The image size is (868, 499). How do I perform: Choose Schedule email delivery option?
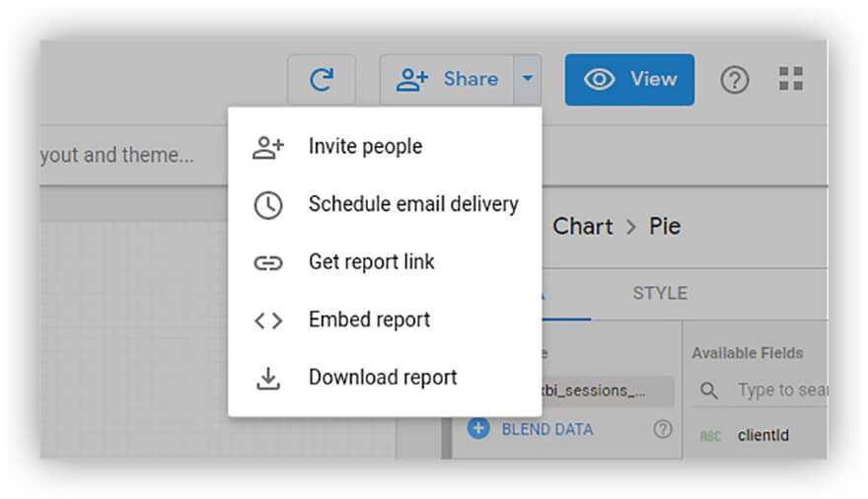tap(412, 204)
